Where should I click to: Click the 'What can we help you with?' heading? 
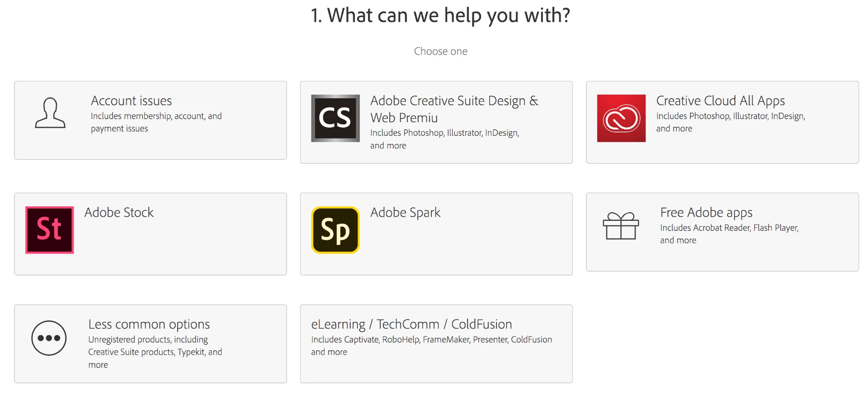click(x=440, y=15)
